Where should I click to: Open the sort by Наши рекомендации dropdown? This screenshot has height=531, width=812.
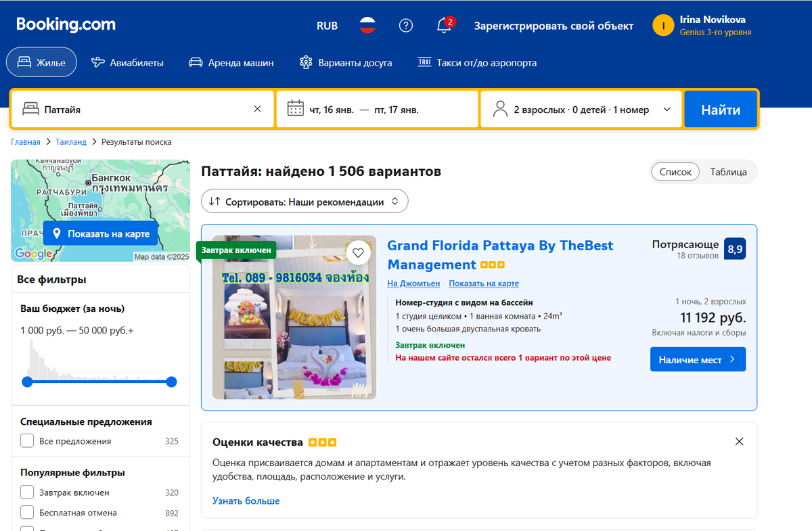click(304, 202)
